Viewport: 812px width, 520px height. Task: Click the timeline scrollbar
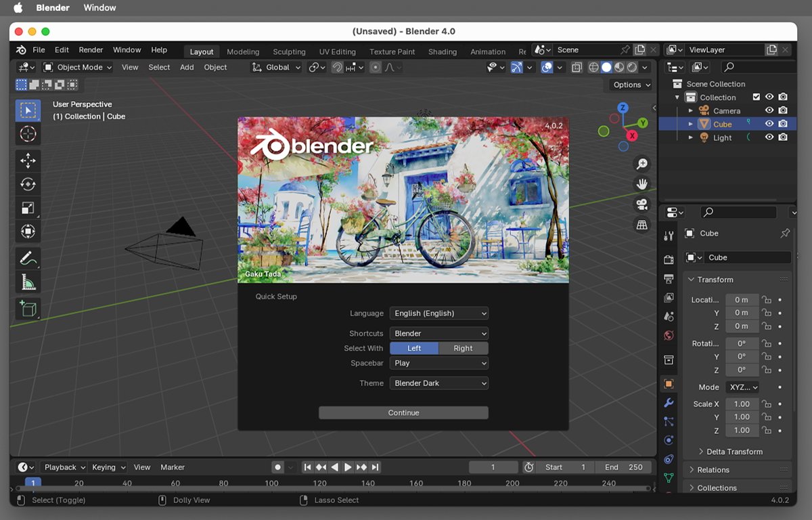pos(332,489)
